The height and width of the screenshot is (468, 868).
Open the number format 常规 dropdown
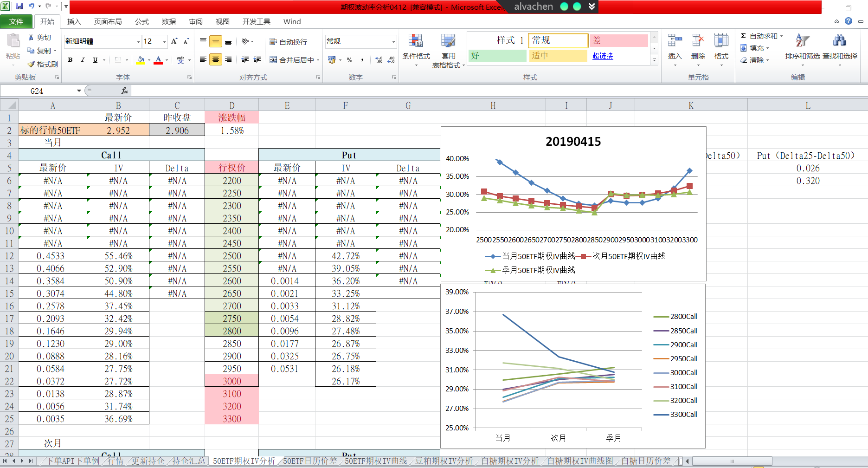point(393,42)
